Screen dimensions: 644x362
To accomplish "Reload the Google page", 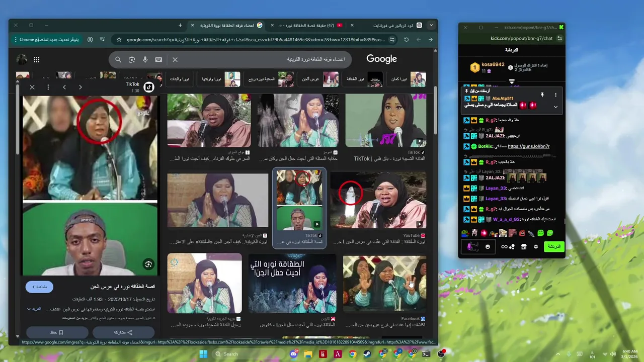I will (407, 39).
